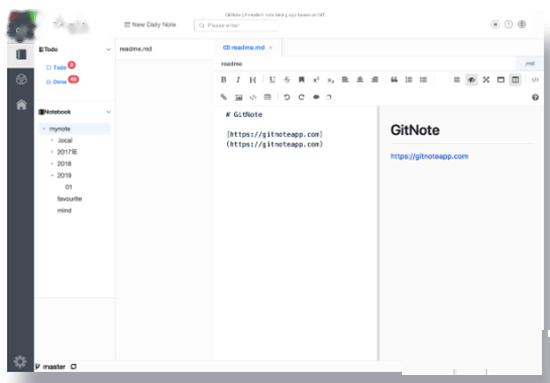Apply superscript formatting
This screenshot has width=550, height=383.
click(316, 80)
